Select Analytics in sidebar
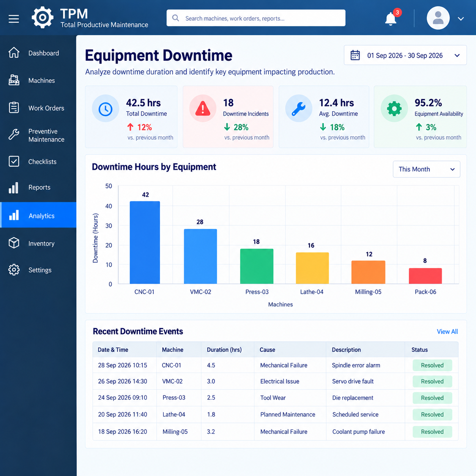Viewport: 476px width, 476px height. pos(38,215)
